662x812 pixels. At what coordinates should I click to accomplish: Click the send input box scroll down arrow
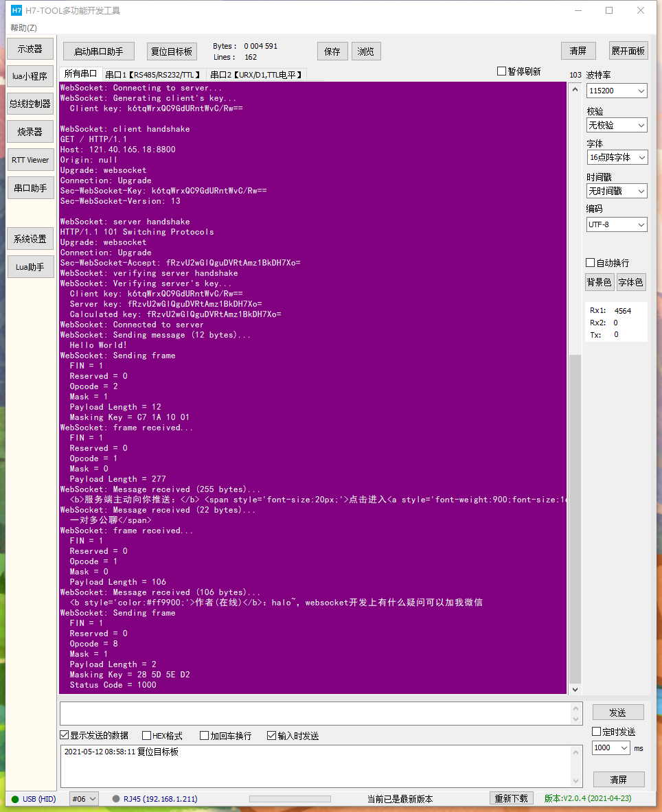point(576,719)
